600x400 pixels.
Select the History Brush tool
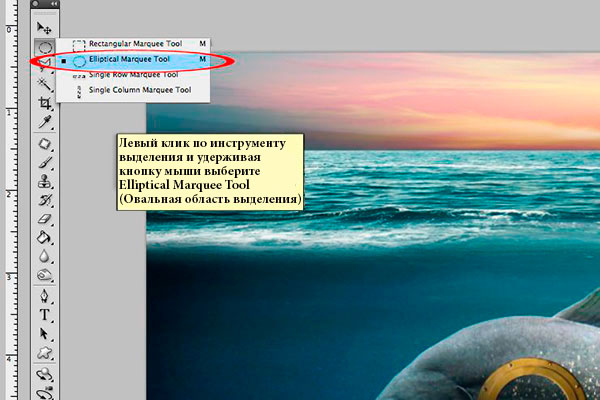coord(44,201)
